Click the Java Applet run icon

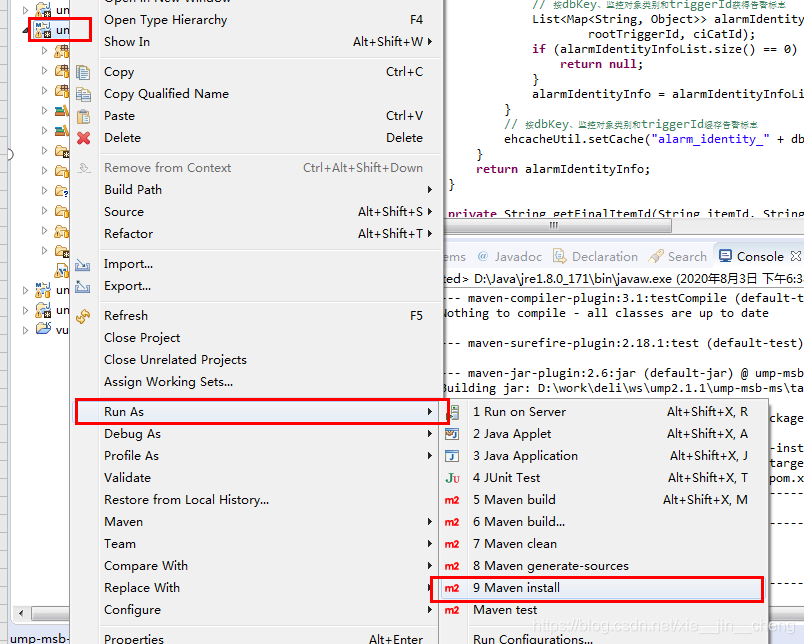(452, 434)
